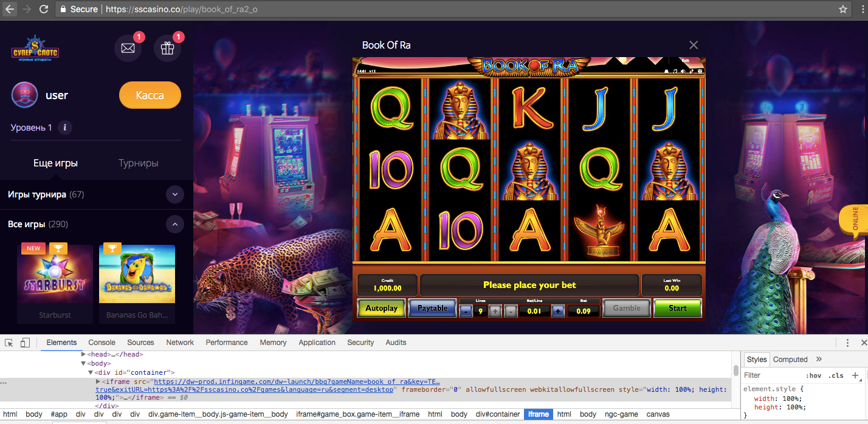868x424 pixels.
Task: Open the Starburst game thumbnail
Action: point(55,275)
